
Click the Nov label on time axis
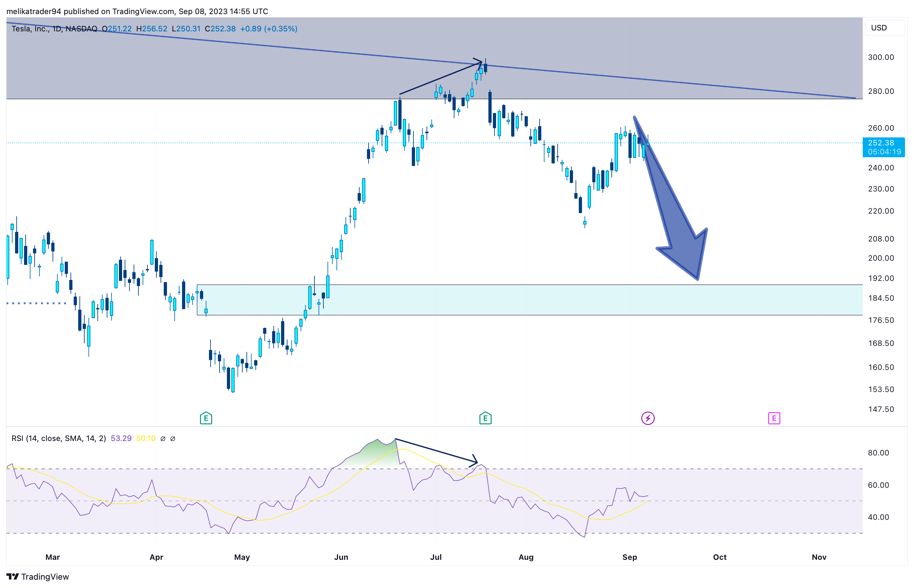click(x=819, y=557)
